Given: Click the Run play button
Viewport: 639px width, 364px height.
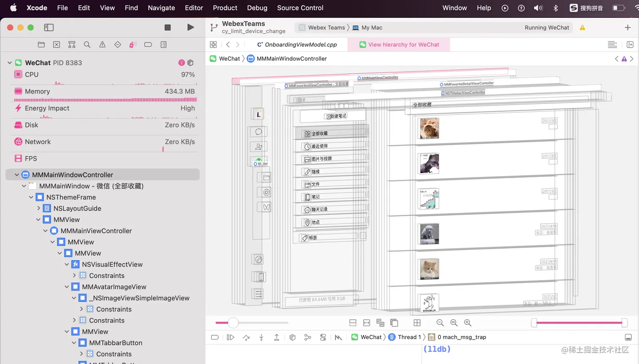Looking at the screenshot, I should [x=191, y=27].
